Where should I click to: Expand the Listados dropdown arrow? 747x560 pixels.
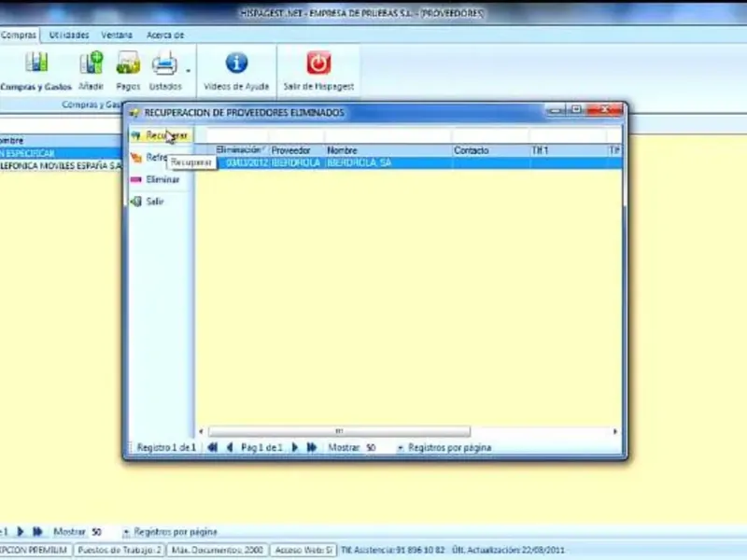[189, 71]
